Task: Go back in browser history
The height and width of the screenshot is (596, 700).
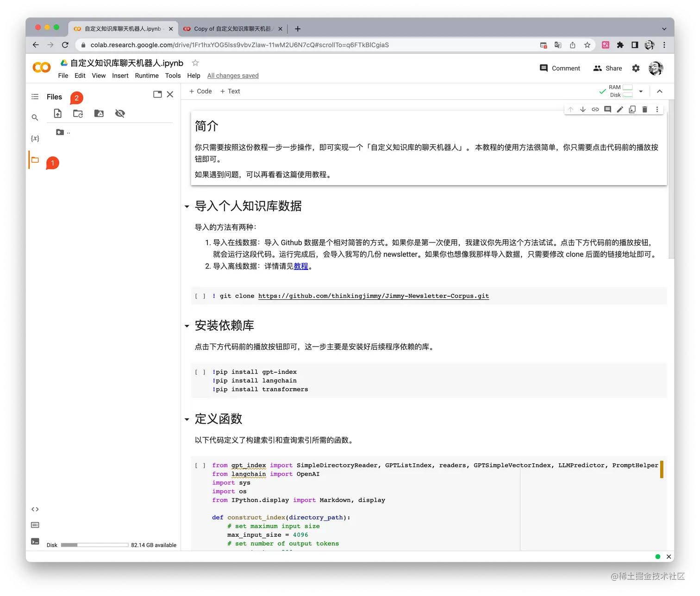Action: pyautogui.click(x=36, y=45)
